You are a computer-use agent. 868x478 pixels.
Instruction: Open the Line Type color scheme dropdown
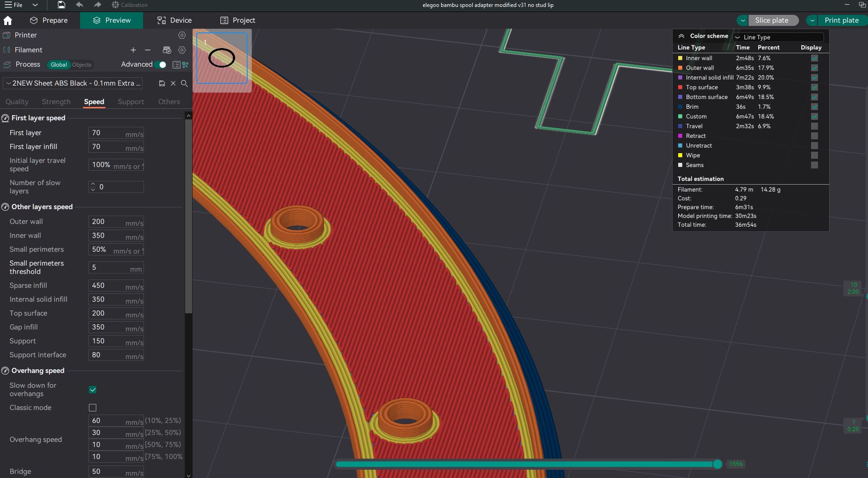click(778, 37)
